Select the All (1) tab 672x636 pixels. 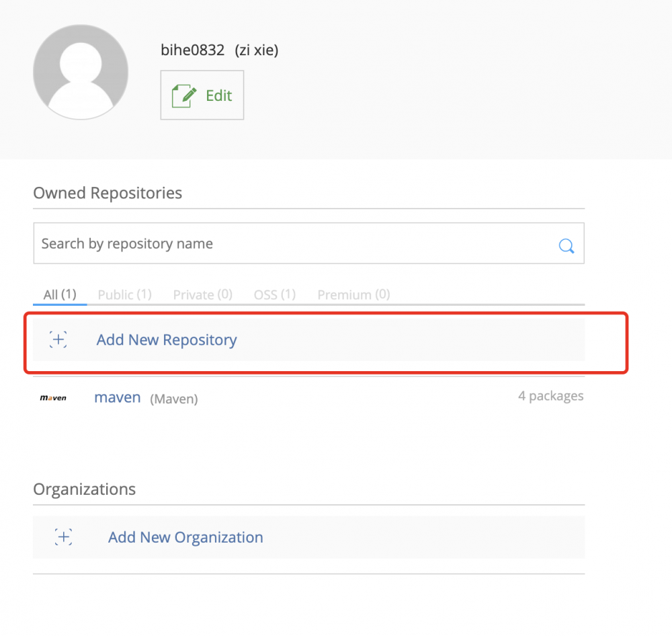pyautogui.click(x=60, y=294)
